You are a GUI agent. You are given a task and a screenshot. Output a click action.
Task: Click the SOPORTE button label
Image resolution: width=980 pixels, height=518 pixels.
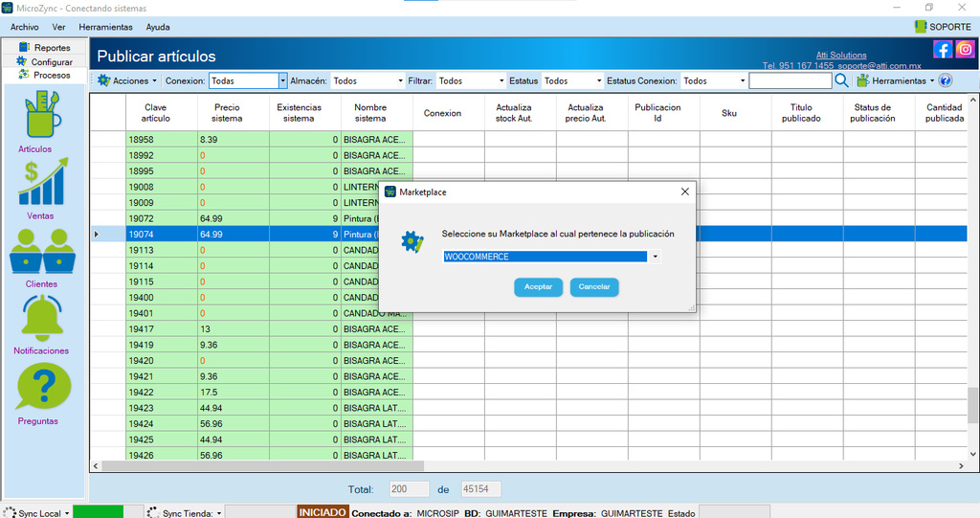(950, 27)
